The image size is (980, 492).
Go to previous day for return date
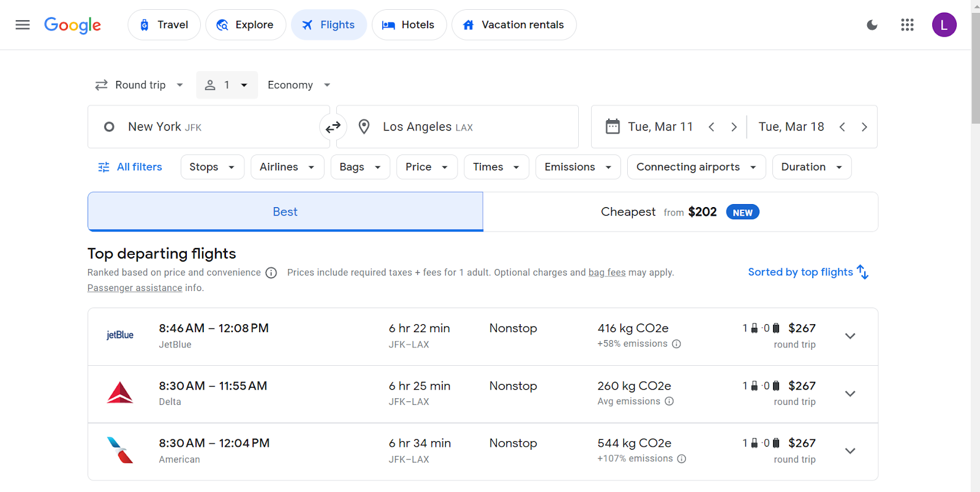[x=842, y=127]
